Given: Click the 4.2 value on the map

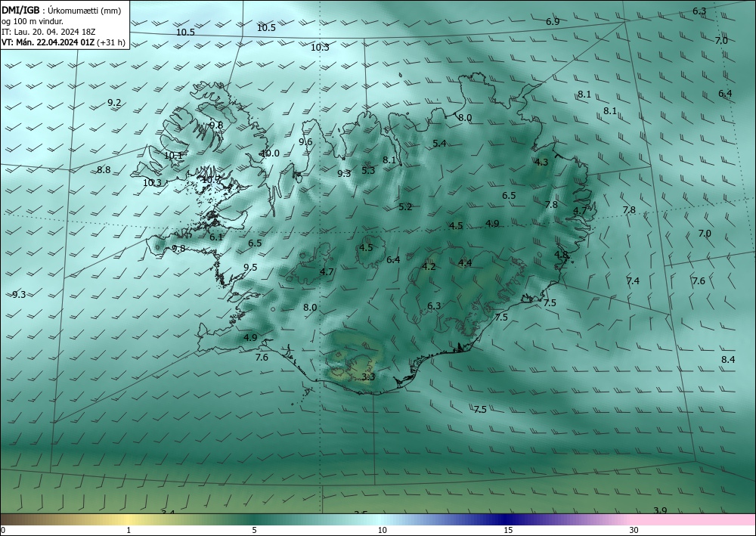Looking at the screenshot, I should [x=429, y=267].
